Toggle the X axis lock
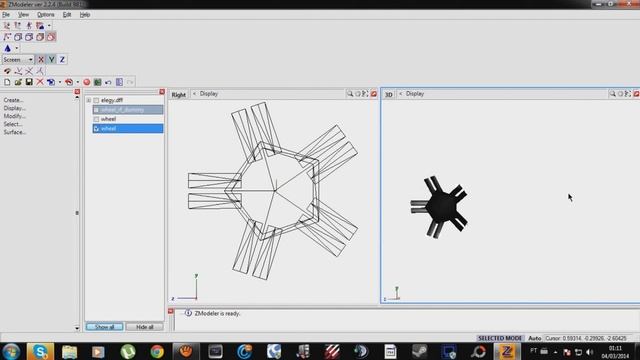Screen dimensions: 640x360 coord(41,60)
